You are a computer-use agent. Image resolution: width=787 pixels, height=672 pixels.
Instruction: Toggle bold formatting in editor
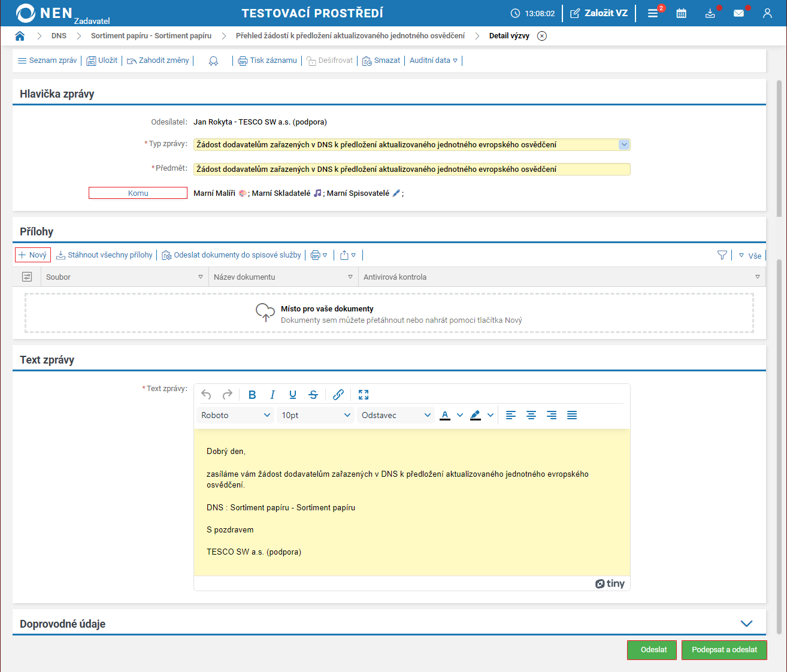(x=252, y=395)
